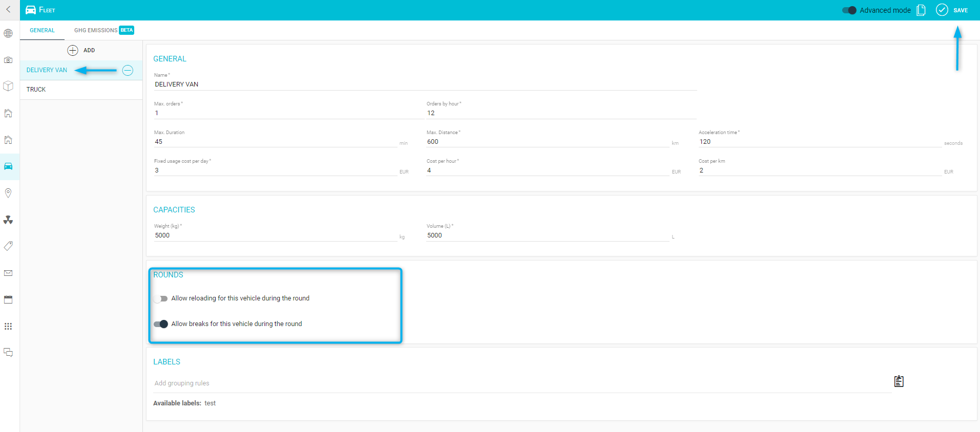This screenshot has height=432, width=980.
Task: Click the Orders by hour field
Action: [561, 113]
